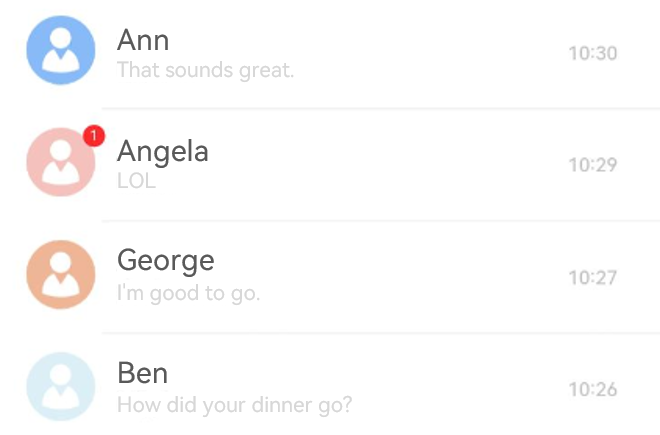The image size is (660, 435).
Task: Click the 'LOL' message preview
Action: click(136, 181)
